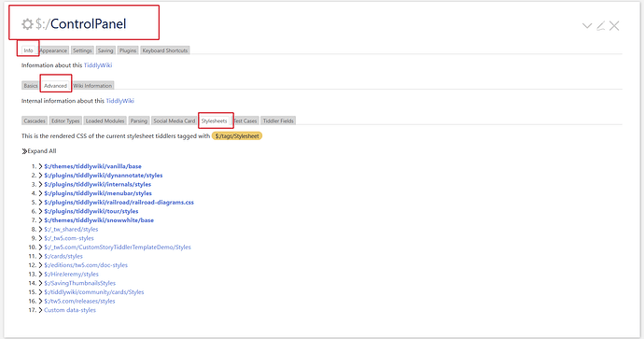Open the Test Cases tab

point(245,120)
